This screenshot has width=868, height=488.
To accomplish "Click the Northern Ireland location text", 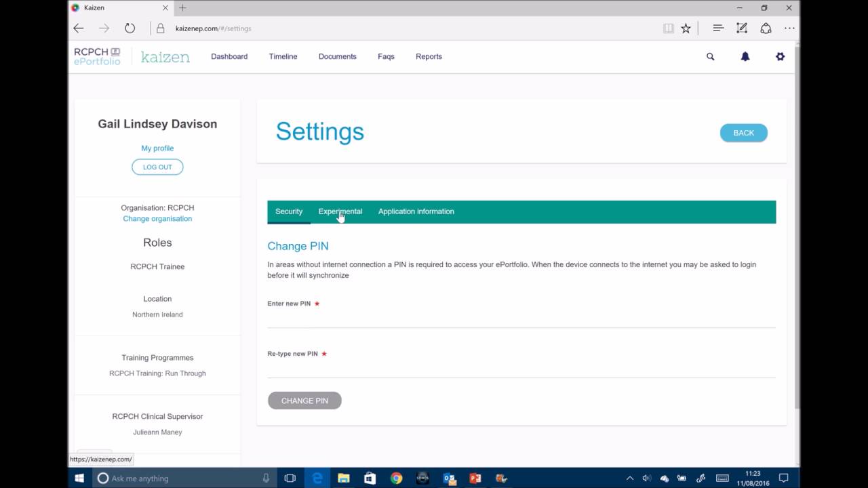I will pyautogui.click(x=157, y=314).
